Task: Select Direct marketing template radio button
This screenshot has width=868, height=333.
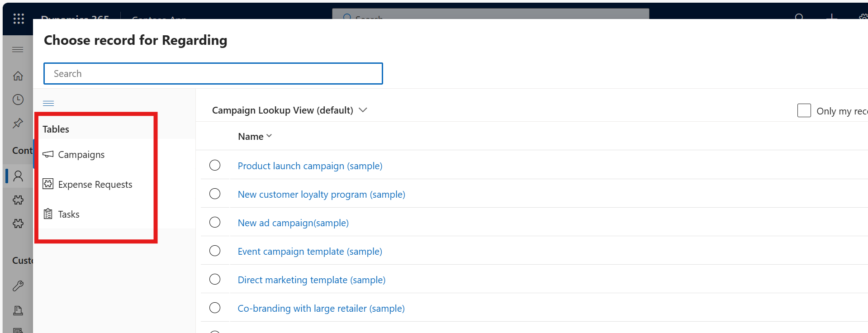Action: 215,280
